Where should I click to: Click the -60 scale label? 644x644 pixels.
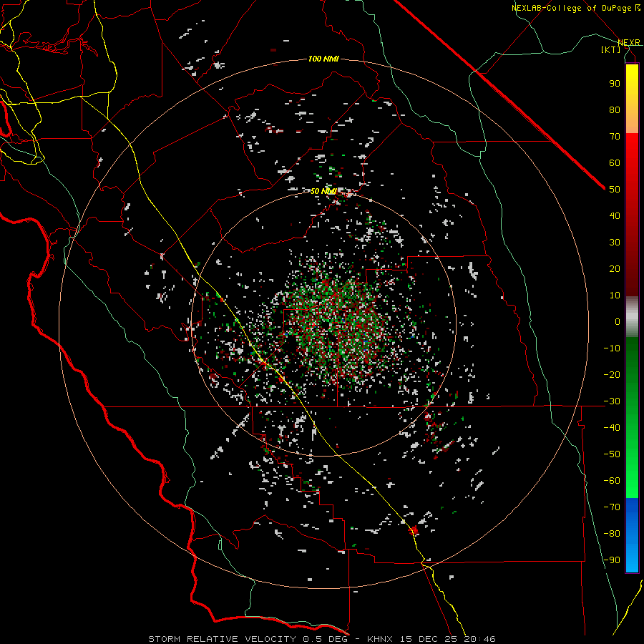(x=612, y=481)
